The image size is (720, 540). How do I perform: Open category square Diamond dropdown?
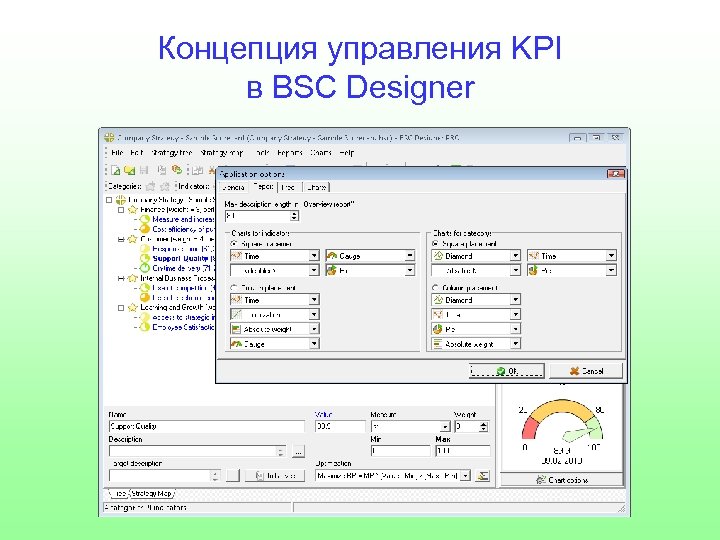(x=515, y=256)
